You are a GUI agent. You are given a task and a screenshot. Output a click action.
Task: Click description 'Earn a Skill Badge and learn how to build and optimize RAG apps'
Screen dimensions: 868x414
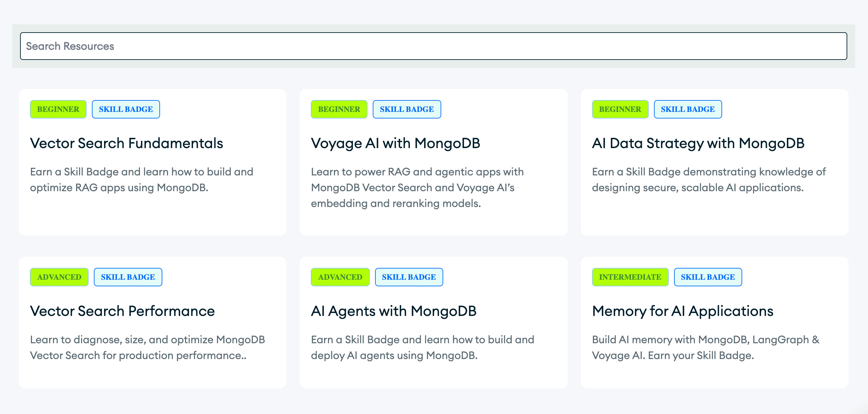[x=142, y=180]
